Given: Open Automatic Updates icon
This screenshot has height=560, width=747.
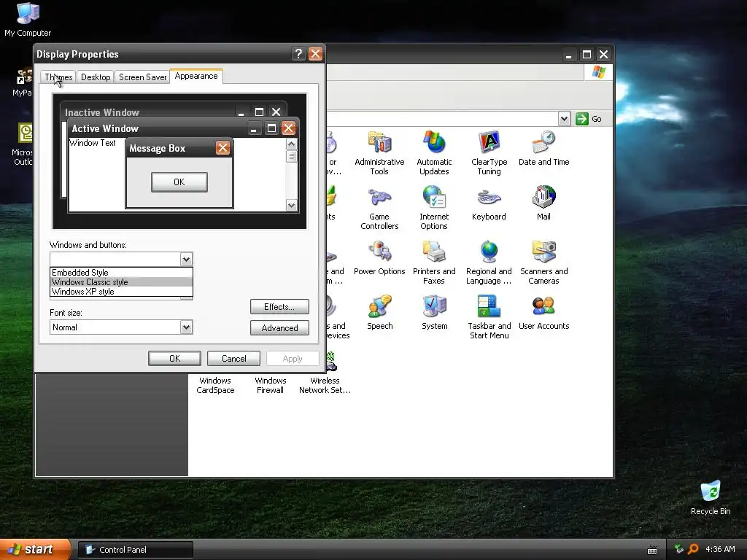Looking at the screenshot, I should [434, 152].
